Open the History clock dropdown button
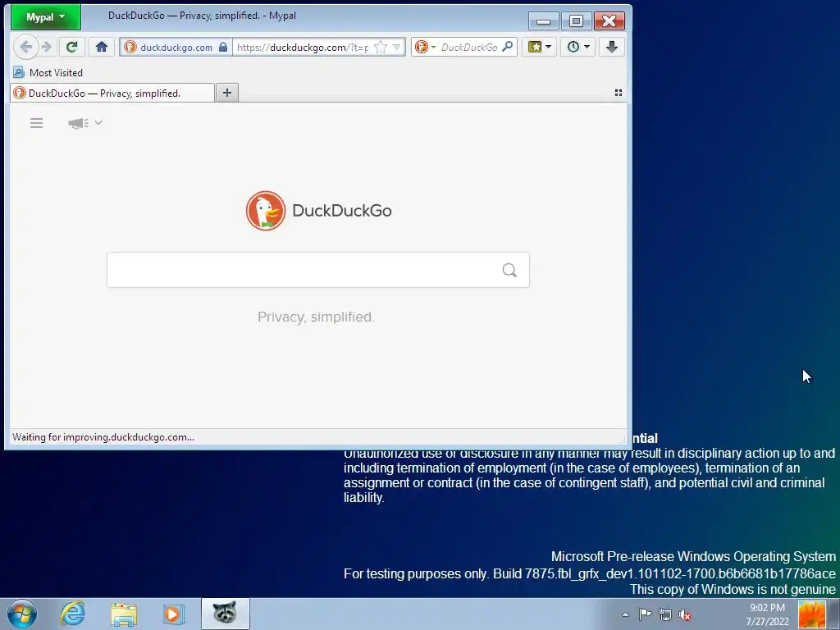 [578, 47]
